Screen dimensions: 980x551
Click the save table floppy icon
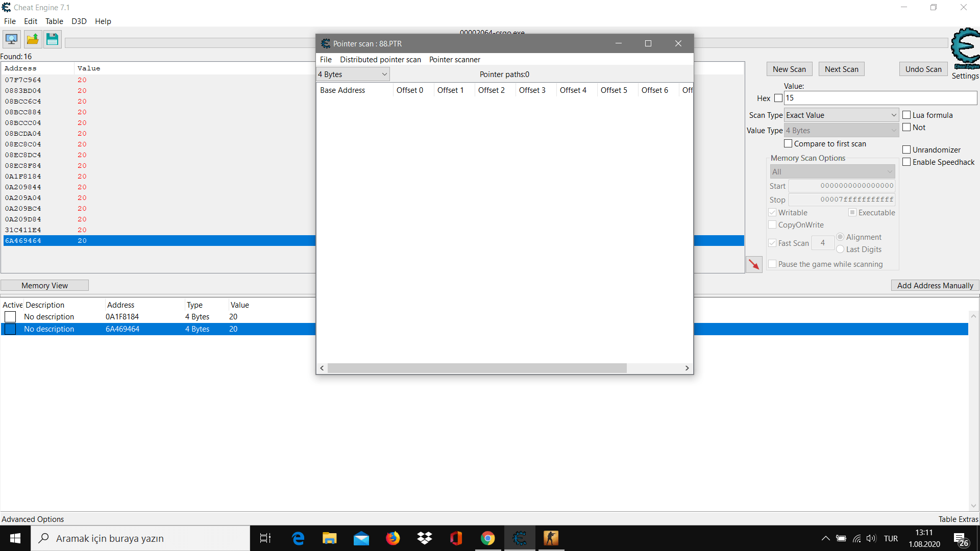pos(52,39)
